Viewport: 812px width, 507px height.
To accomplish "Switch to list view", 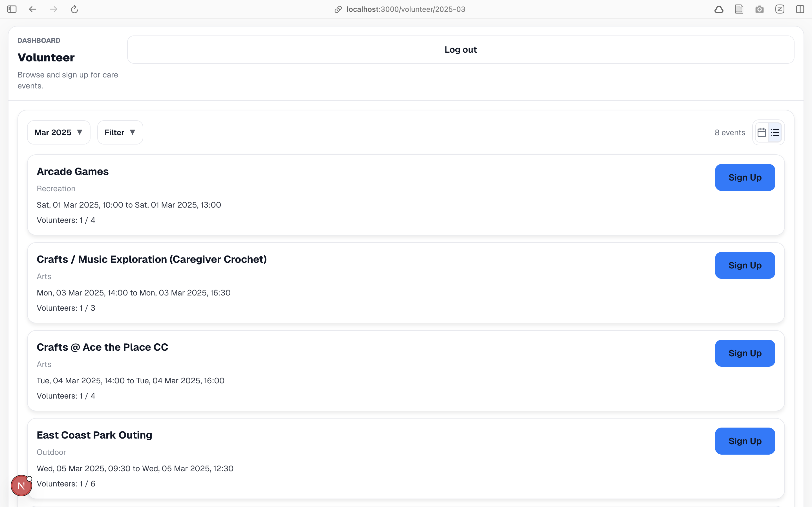I will tap(775, 132).
